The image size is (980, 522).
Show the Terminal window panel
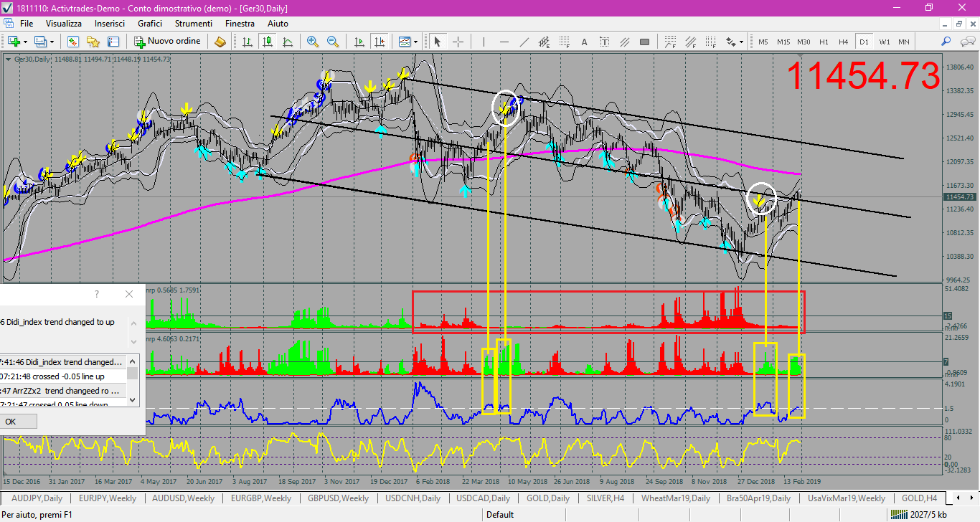tap(113, 42)
